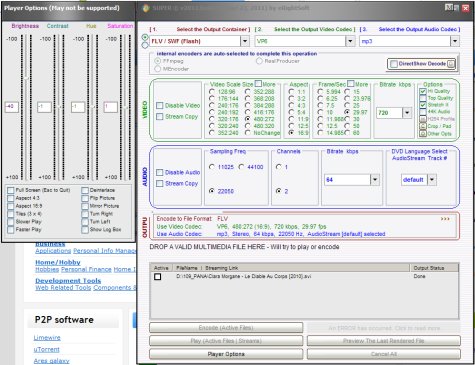Open the Output Audio Codec dropdown
Image resolution: width=475 pixels, height=365 pixels.
455,41
